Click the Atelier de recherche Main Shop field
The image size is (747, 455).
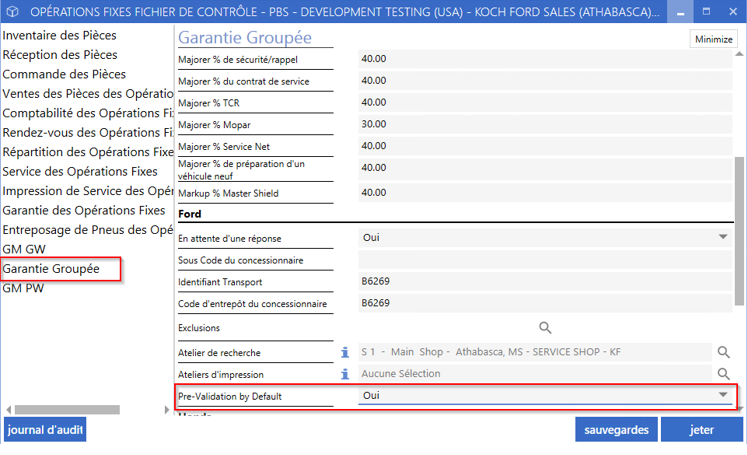pyautogui.click(x=535, y=352)
